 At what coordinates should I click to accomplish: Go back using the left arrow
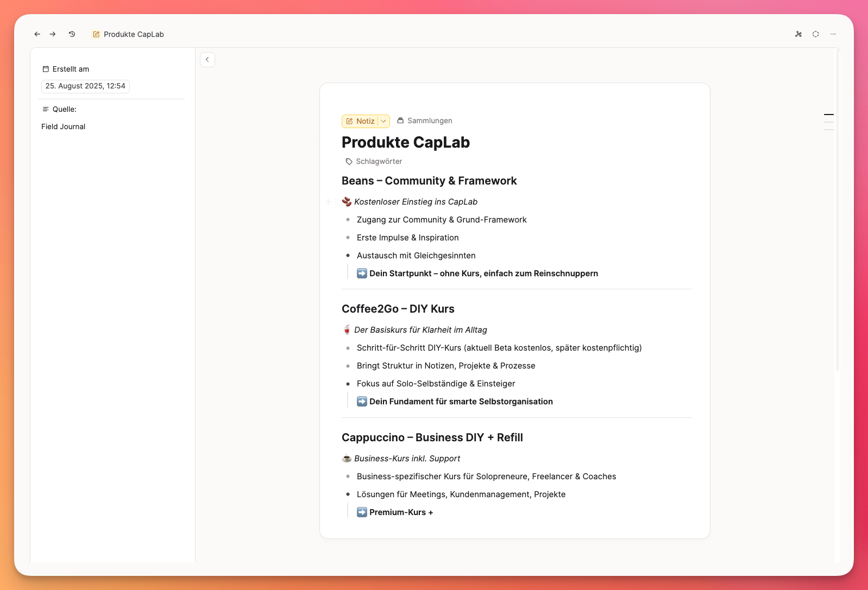point(37,34)
